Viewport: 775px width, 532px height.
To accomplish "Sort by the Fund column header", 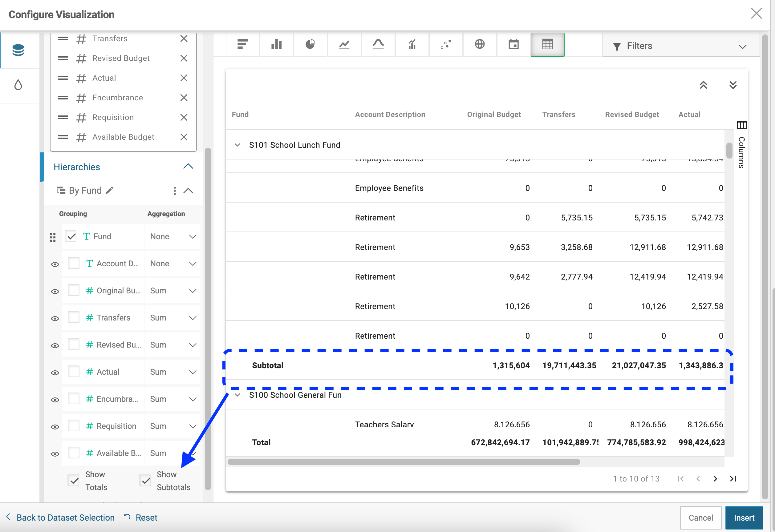I will [x=240, y=114].
